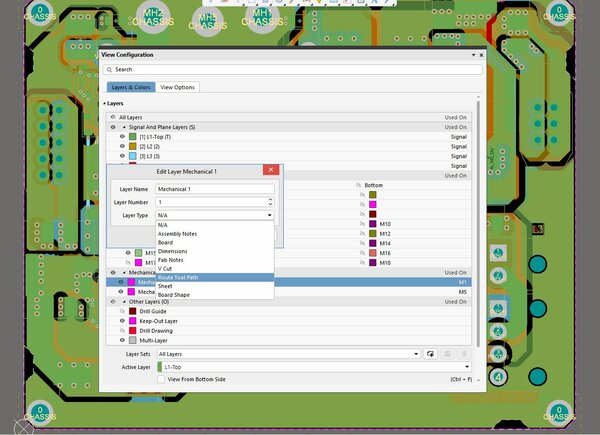Change the M15 light green swatch
Viewport: 600px width, 435px height.
click(x=139, y=253)
